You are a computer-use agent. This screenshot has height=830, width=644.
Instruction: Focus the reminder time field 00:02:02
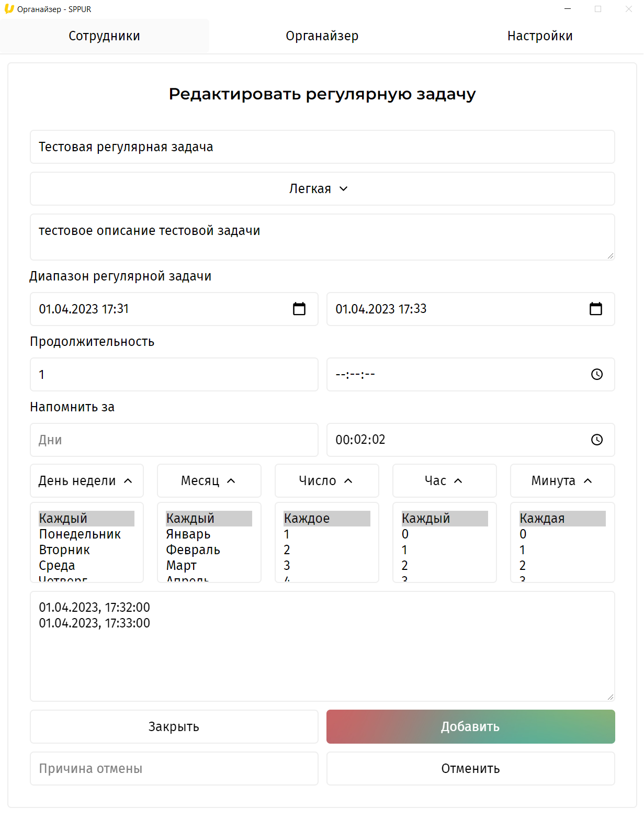[x=471, y=440]
